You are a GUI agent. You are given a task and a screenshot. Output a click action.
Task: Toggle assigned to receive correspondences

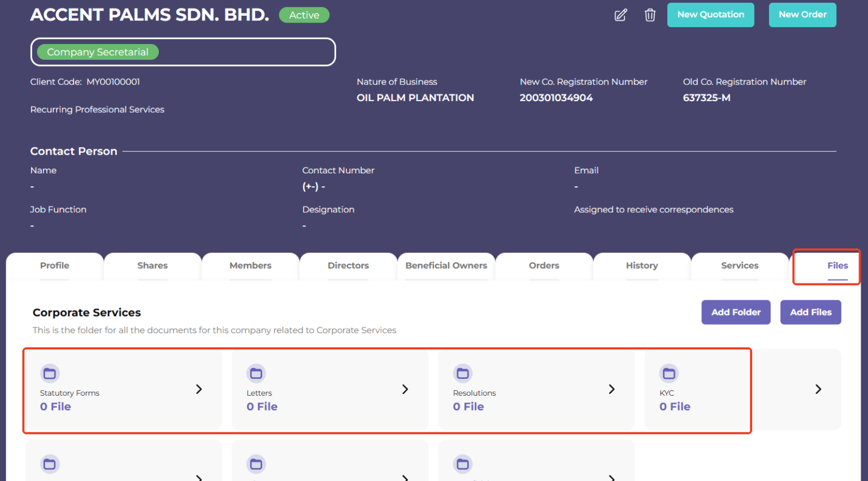point(654,209)
